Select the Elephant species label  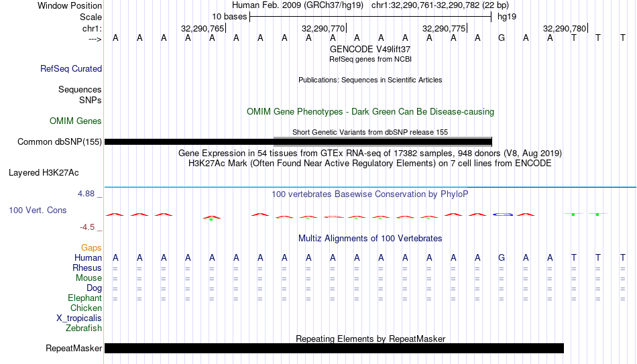(84, 298)
